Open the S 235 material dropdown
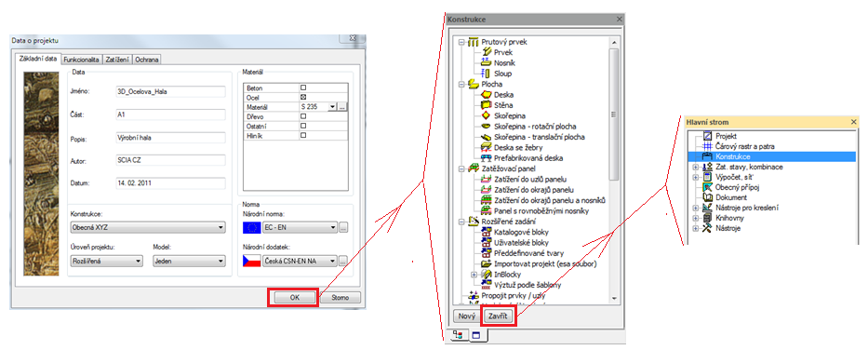This screenshot has height=350, width=868. click(332, 106)
